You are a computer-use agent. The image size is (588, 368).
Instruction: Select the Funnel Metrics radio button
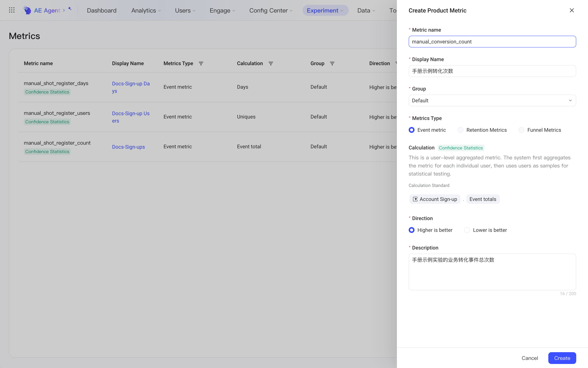click(x=521, y=130)
